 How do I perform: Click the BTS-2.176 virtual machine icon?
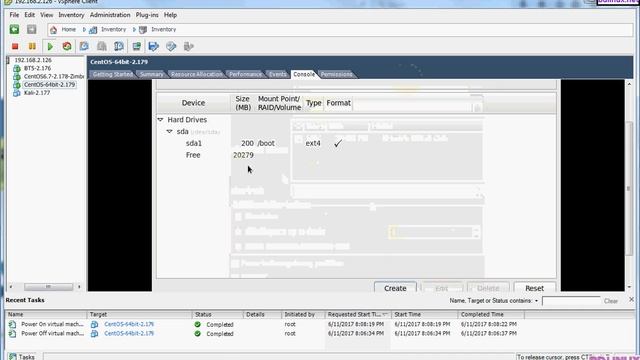17,68
